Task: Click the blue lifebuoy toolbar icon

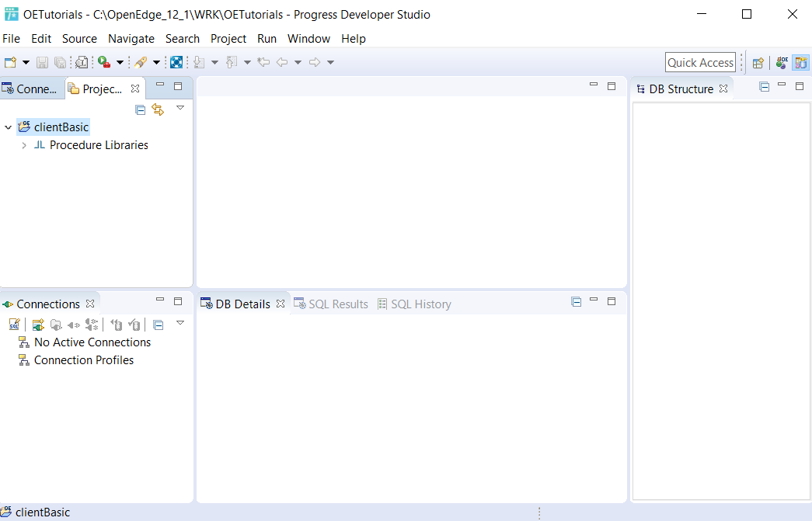Action: click(176, 63)
